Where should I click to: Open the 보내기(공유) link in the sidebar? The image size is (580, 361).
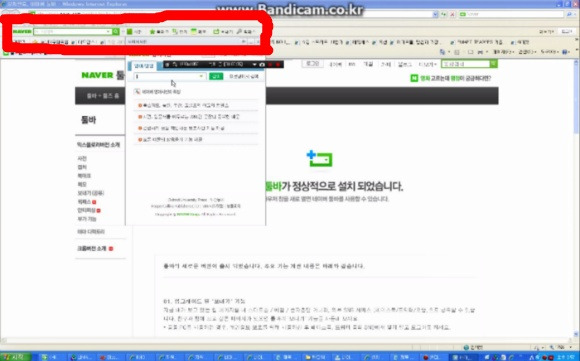[91, 193]
